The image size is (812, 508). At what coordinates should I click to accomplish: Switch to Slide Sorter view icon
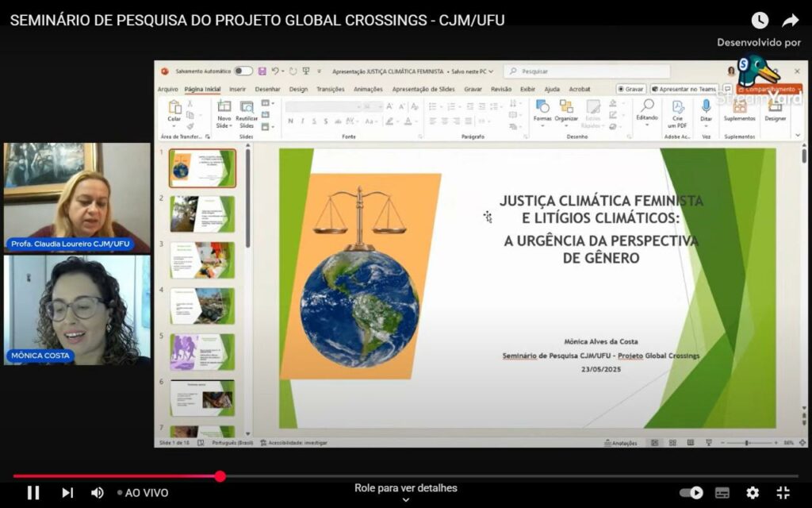pos(672,443)
